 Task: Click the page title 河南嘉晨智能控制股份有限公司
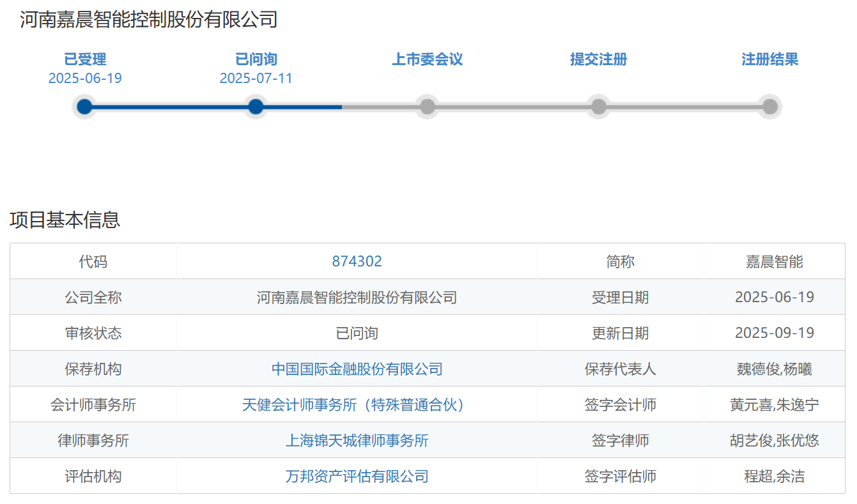(x=149, y=20)
